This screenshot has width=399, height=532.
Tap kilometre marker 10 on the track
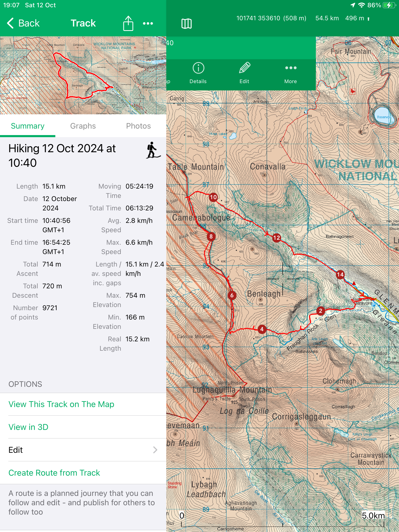(x=213, y=197)
